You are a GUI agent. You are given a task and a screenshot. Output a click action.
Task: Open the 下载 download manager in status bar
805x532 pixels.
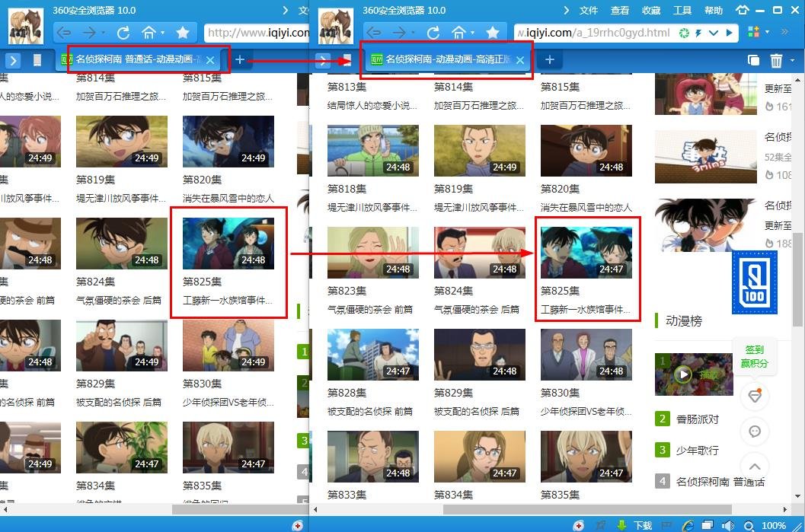(643, 525)
